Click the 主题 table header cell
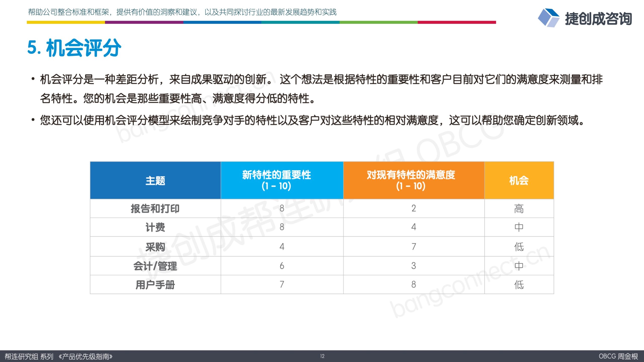 coord(155,180)
